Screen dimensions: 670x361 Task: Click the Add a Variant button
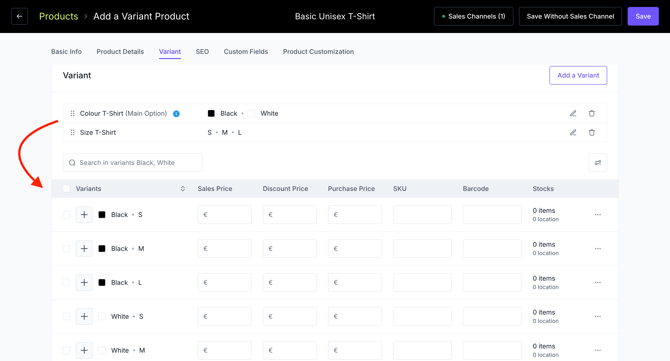[x=578, y=75]
